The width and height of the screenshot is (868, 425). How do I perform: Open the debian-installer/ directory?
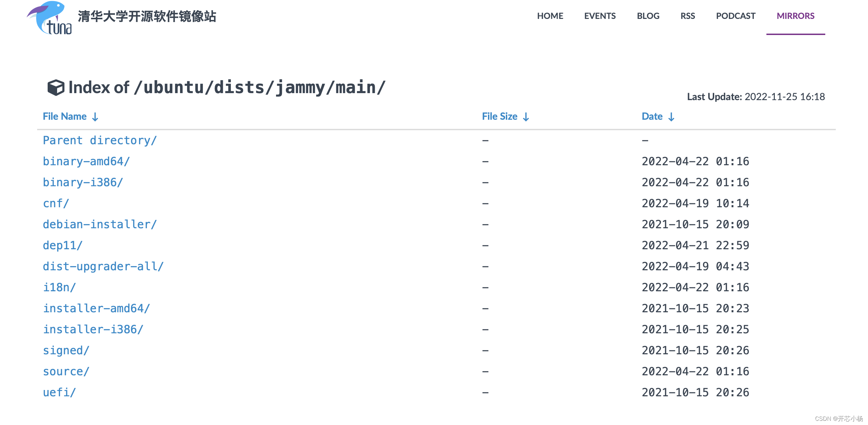pos(100,224)
